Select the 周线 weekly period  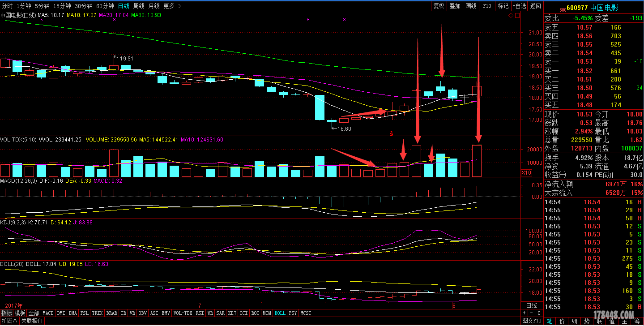[139, 6]
